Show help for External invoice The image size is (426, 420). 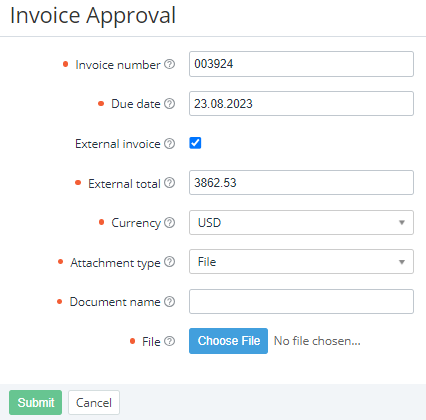click(x=170, y=144)
